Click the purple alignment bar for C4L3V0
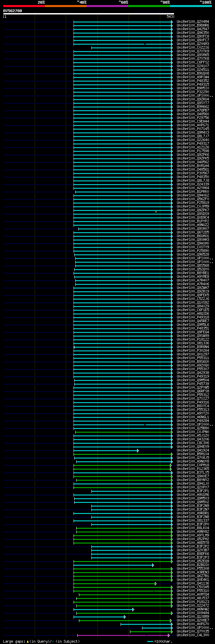Screen dimensions: 215x644 [x=124, y=635]
